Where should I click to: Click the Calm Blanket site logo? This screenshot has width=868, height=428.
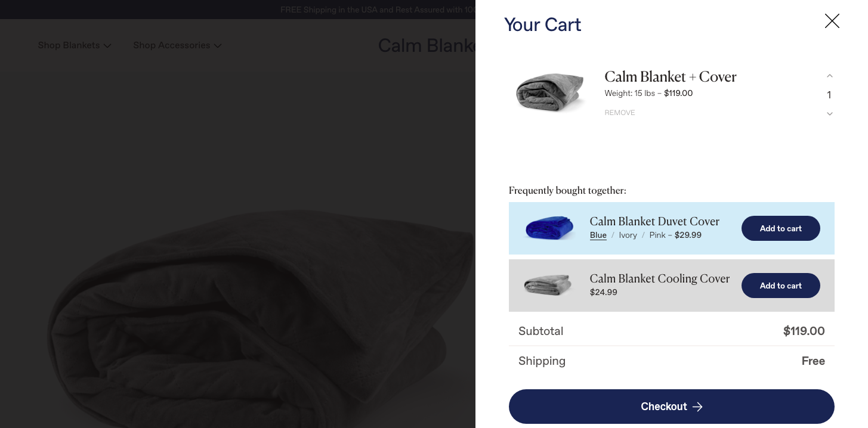coord(427,45)
